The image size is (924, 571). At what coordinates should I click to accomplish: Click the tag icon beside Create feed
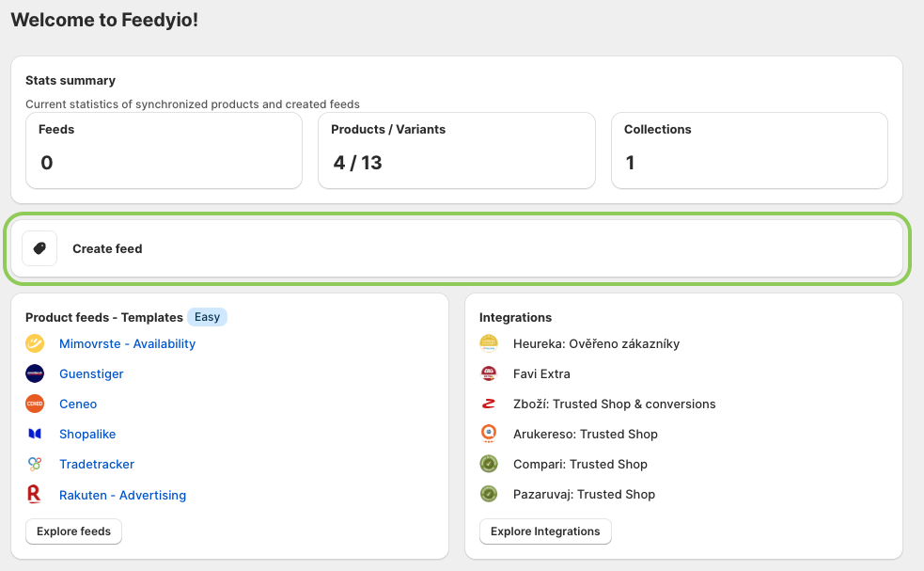coord(39,248)
